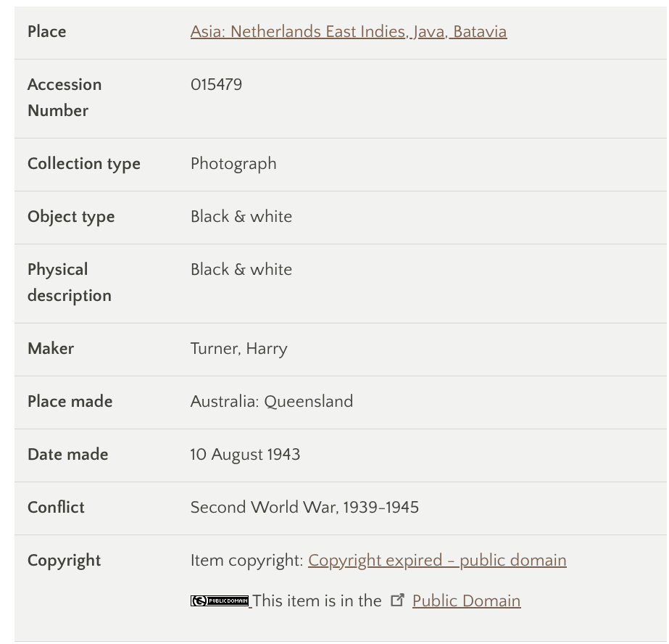Click the Second World War, 1939–1945 conflict text
The width and height of the screenshot is (669, 644).
pos(304,508)
